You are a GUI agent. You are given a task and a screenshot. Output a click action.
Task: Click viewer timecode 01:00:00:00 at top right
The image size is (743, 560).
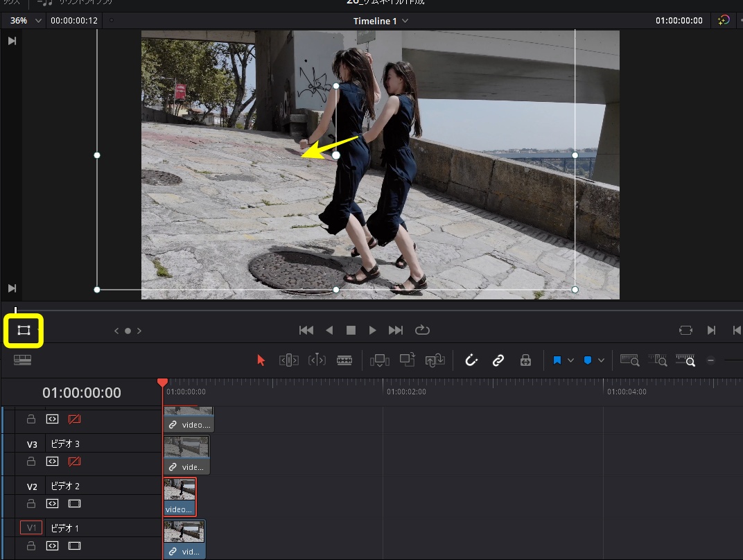click(x=679, y=20)
